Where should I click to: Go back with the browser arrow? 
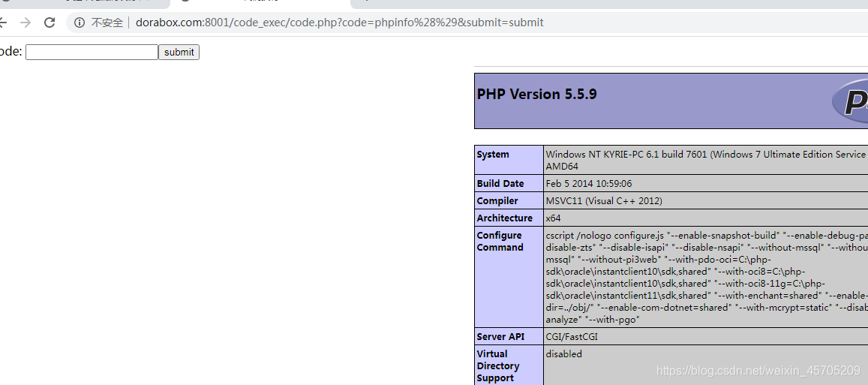3,23
